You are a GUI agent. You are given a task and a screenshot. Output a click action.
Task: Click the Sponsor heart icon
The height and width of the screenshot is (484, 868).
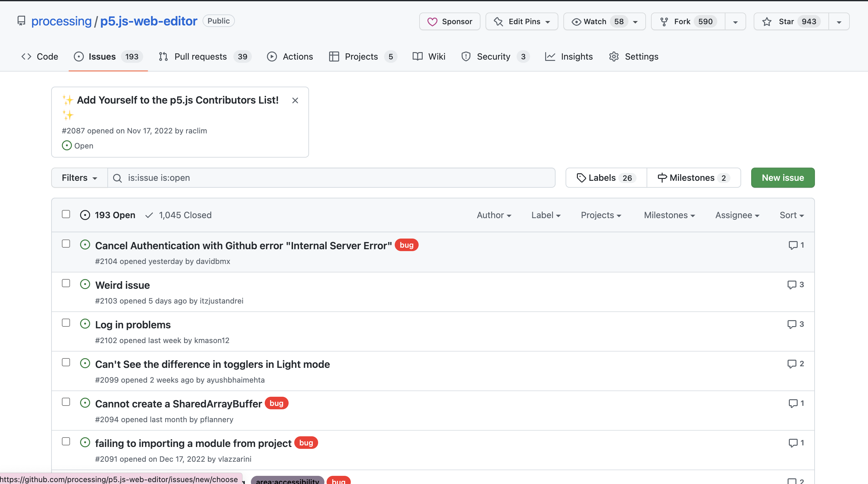[x=432, y=22]
